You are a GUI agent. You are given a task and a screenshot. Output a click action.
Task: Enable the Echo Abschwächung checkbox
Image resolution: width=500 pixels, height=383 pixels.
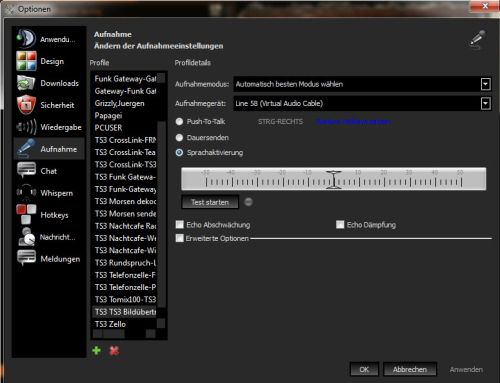pyautogui.click(x=180, y=224)
